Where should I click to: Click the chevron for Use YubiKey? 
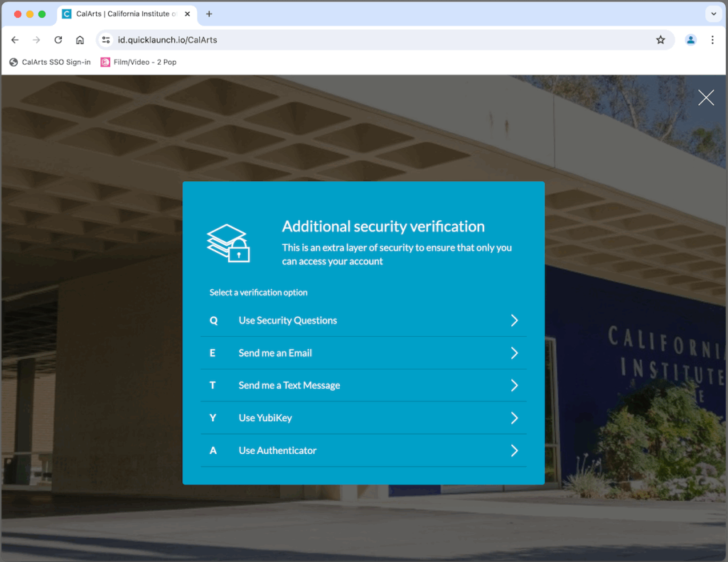pyautogui.click(x=515, y=418)
